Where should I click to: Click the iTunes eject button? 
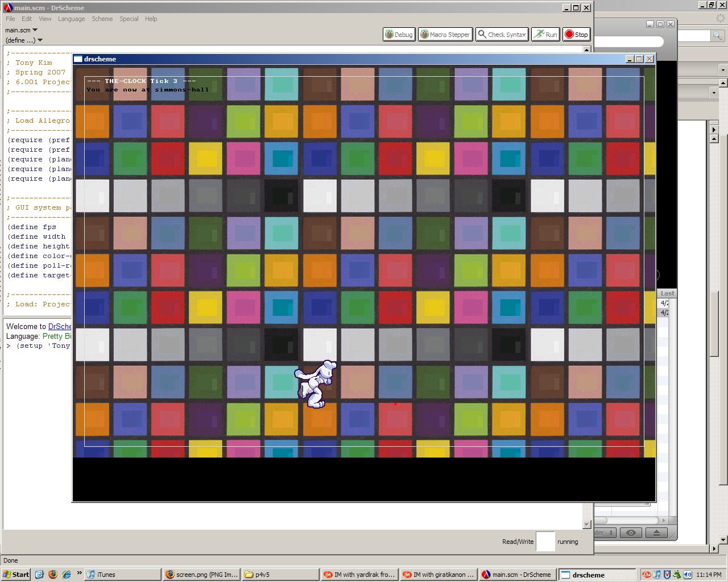[x=656, y=533]
